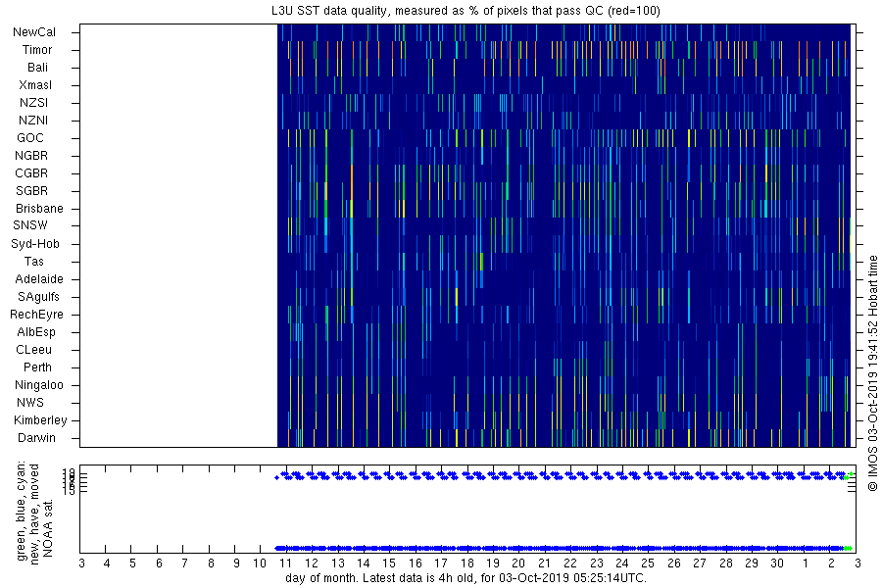Click day 16 on the x-axis
The height and width of the screenshot is (588, 882).
tap(416, 563)
